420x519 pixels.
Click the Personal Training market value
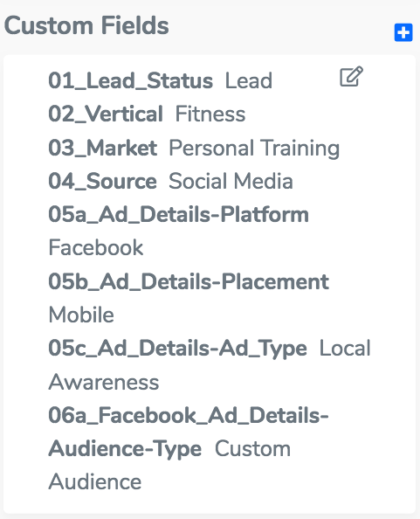(x=254, y=149)
